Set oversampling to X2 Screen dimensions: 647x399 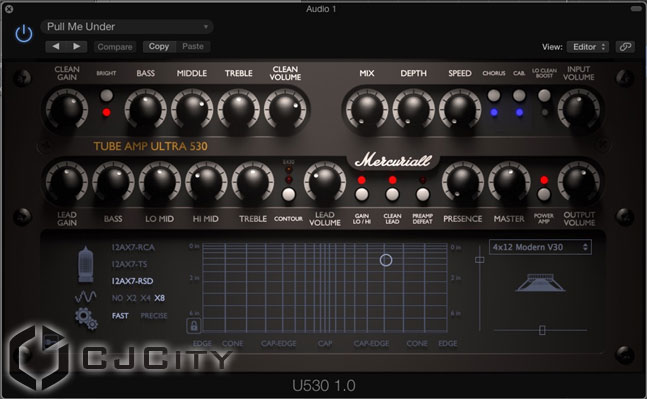coord(131,298)
